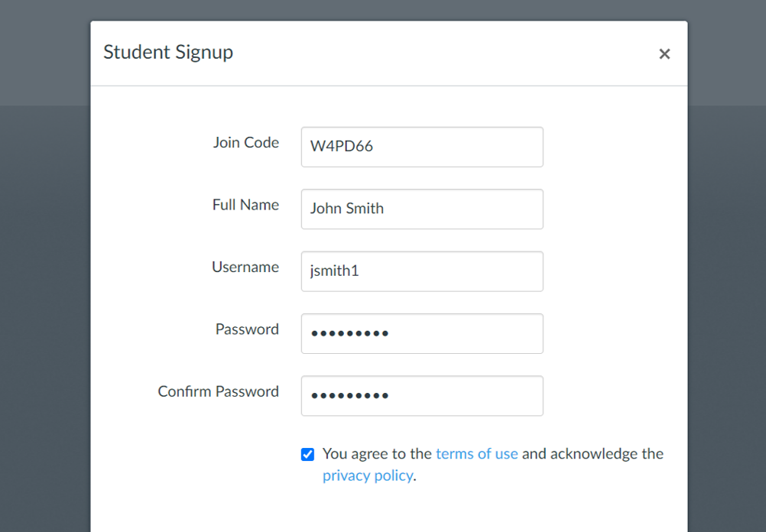Click the Full Name label

pyautogui.click(x=245, y=205)
